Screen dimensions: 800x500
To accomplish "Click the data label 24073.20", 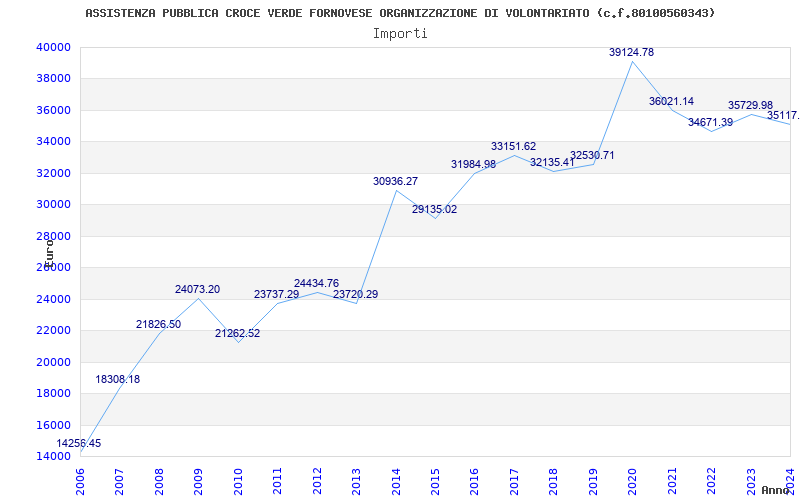I will point(197,289).
